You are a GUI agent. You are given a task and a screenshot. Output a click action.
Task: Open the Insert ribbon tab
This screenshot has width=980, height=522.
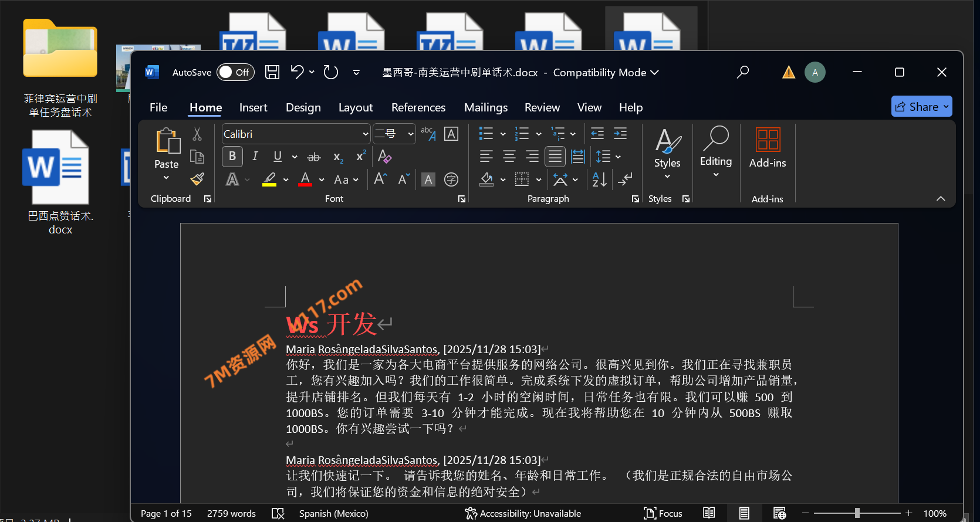pyautogui.click(x=253, y=107)
